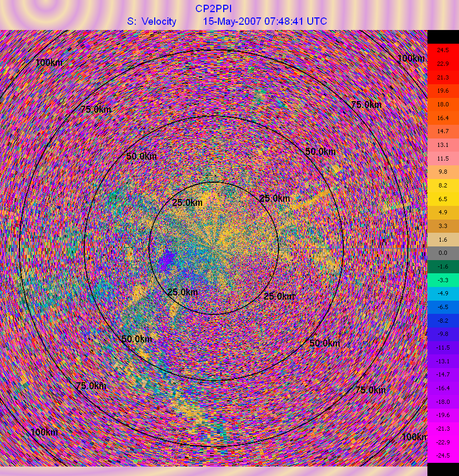
Task: Click the purple velocity cluster inside 25km ring
Action: point(167,258)
